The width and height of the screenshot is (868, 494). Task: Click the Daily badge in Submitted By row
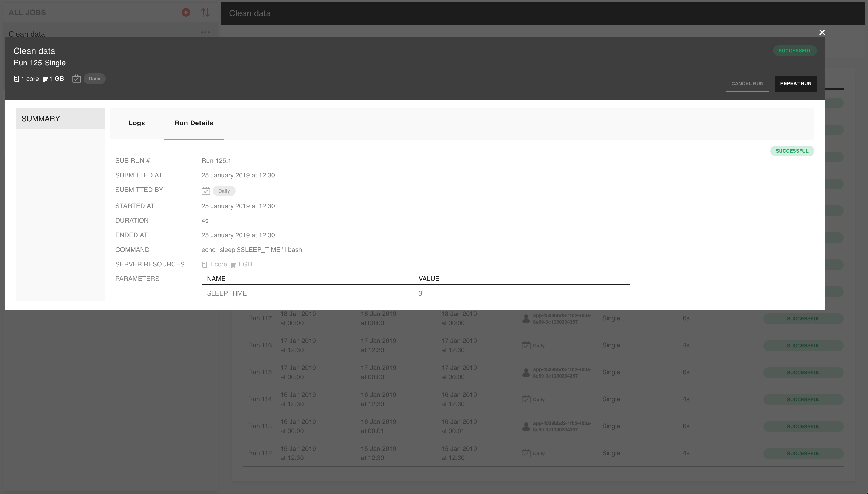[x=224, y=191]
